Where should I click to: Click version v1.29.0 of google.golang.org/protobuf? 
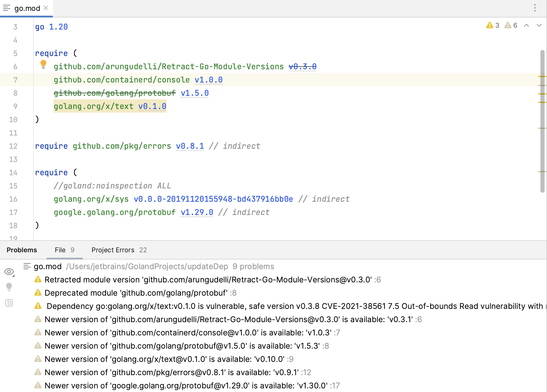click(x=197, y=212)
